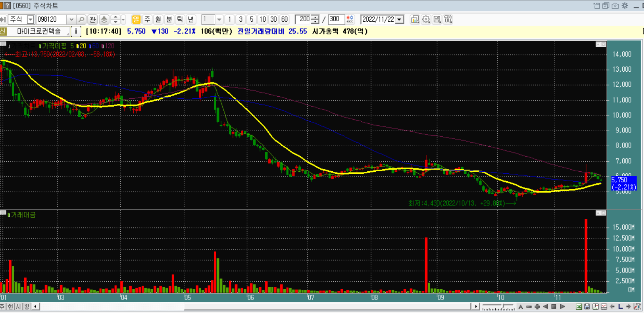Select the 10 interval preset button

262,19
